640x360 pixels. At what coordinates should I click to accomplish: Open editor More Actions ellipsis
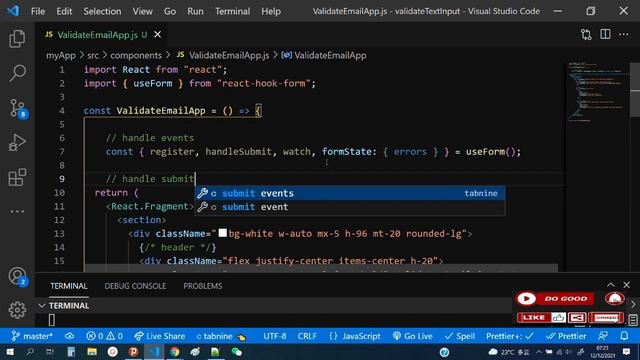coord(624,35)
